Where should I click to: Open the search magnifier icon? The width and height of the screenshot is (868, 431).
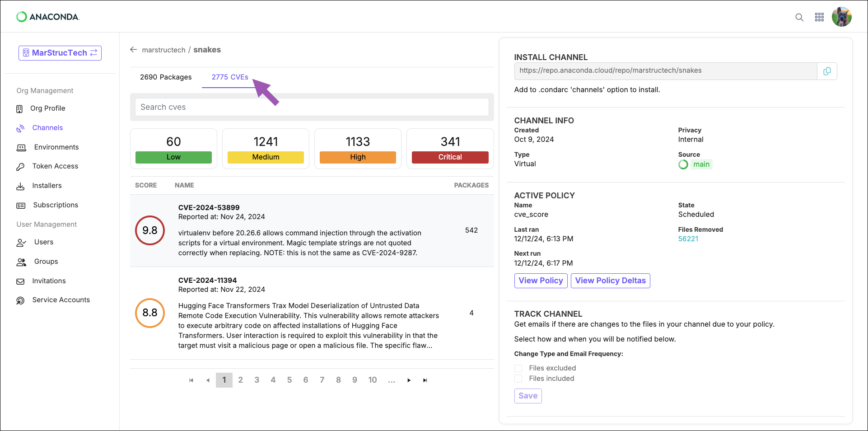click(799, 17)
